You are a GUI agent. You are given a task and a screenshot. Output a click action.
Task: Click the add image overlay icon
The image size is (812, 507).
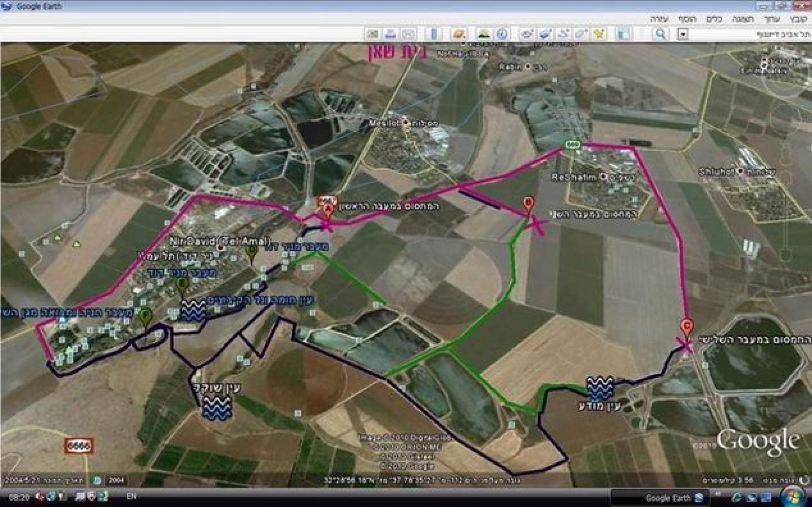[544, 34]
